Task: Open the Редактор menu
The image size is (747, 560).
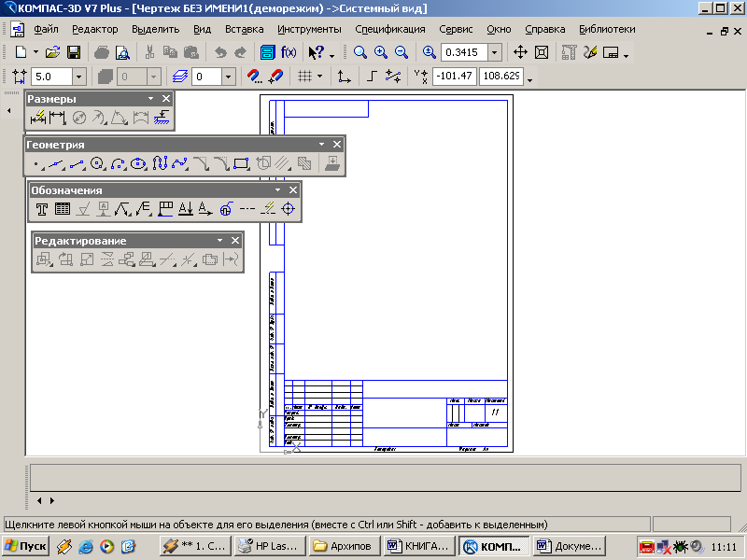Action: coord(95,30)
